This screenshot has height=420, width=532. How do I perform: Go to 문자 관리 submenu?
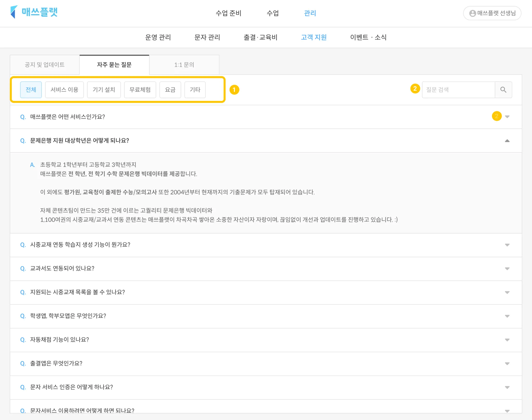coord(207,37)
